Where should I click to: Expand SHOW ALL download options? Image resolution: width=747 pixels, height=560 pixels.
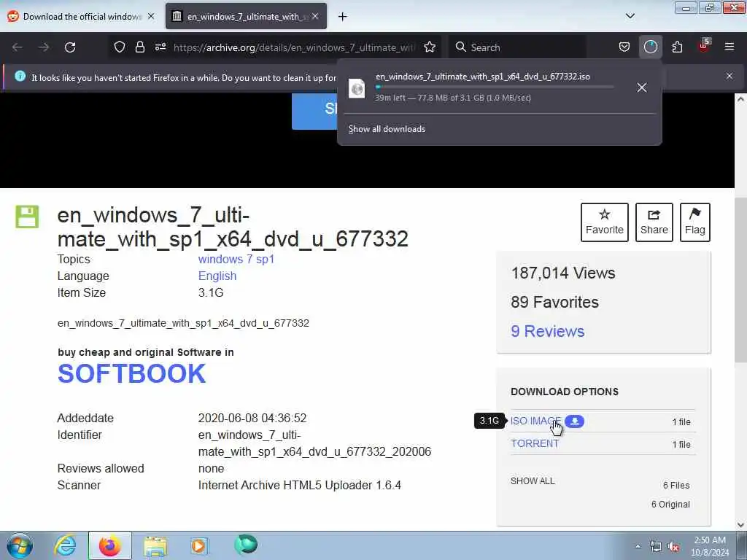click(x=533, y=481)
